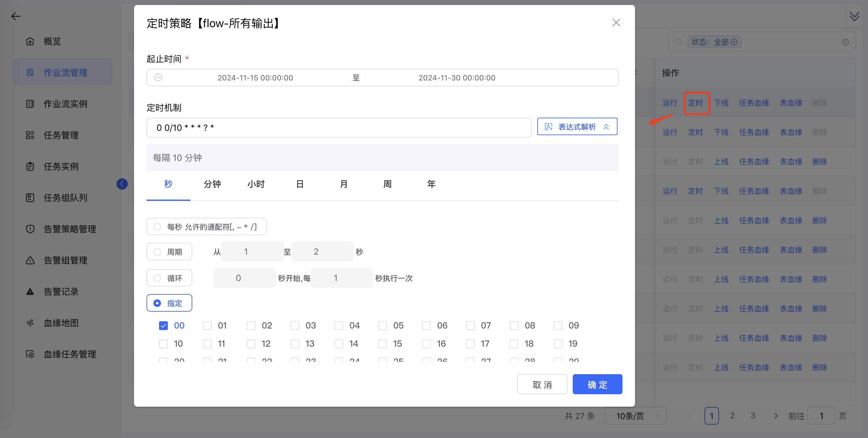Click the double-chevron collapse at top right
Image resolution: width=868 pixels, height=438 pixels.
(x=854, y=16)
